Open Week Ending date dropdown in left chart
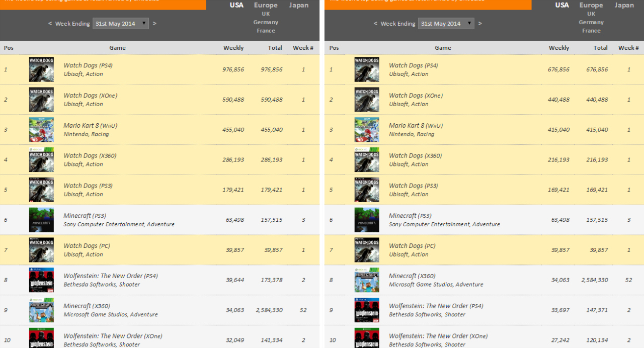The height and width of the screenshot is (348, 644). [121, 24]
